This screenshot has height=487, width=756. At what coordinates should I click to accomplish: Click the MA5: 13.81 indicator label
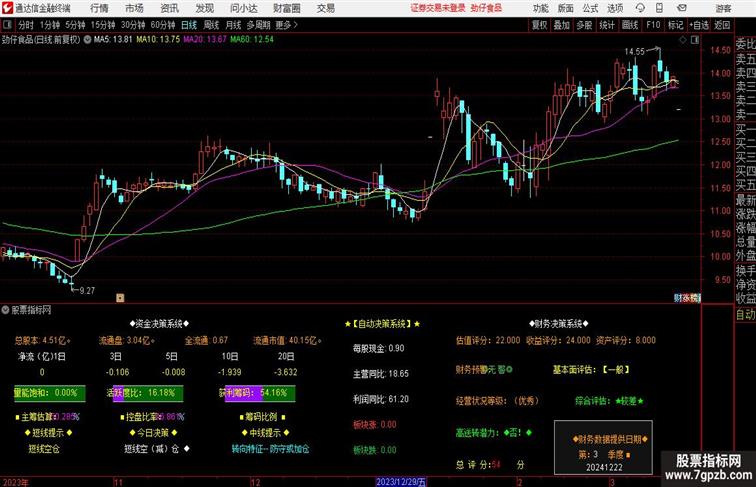113,40
